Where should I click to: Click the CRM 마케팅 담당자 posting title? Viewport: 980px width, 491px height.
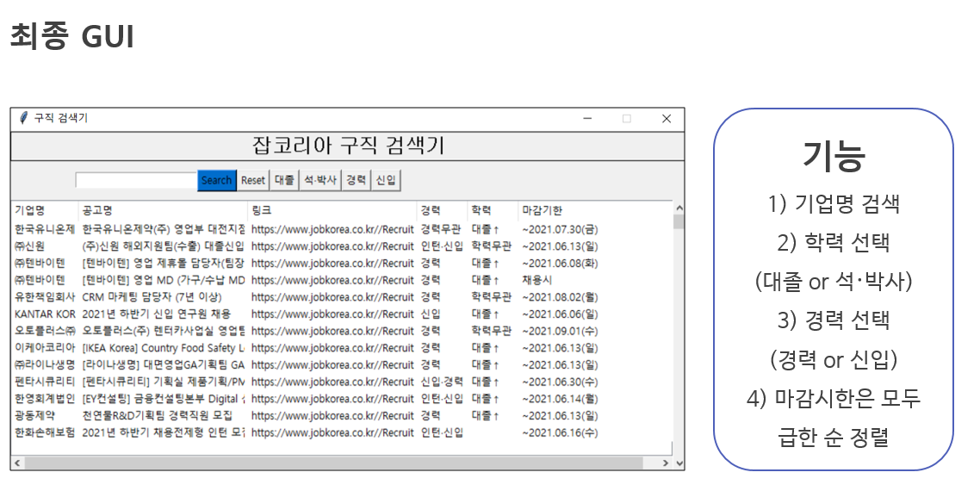[152, 297]
